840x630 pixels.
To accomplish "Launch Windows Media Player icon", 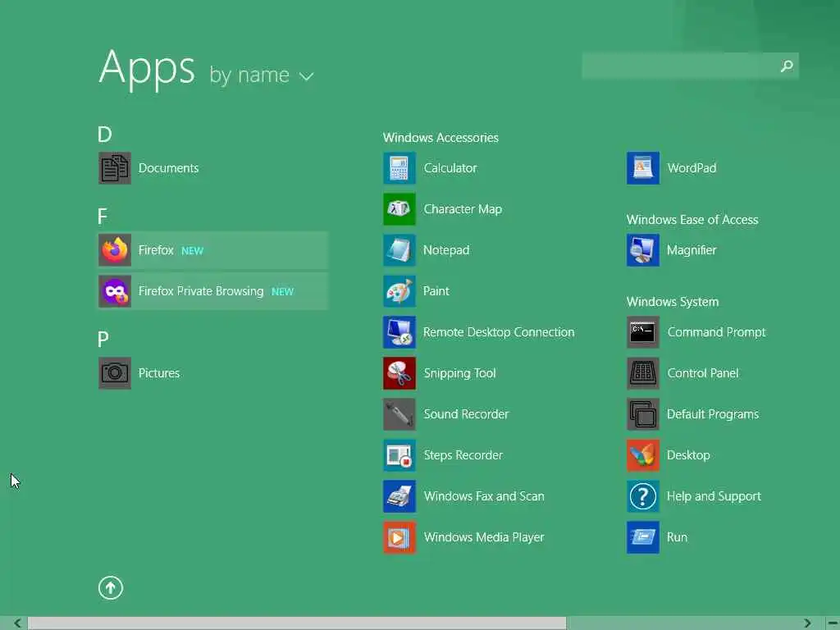I will tap(399, 537).
